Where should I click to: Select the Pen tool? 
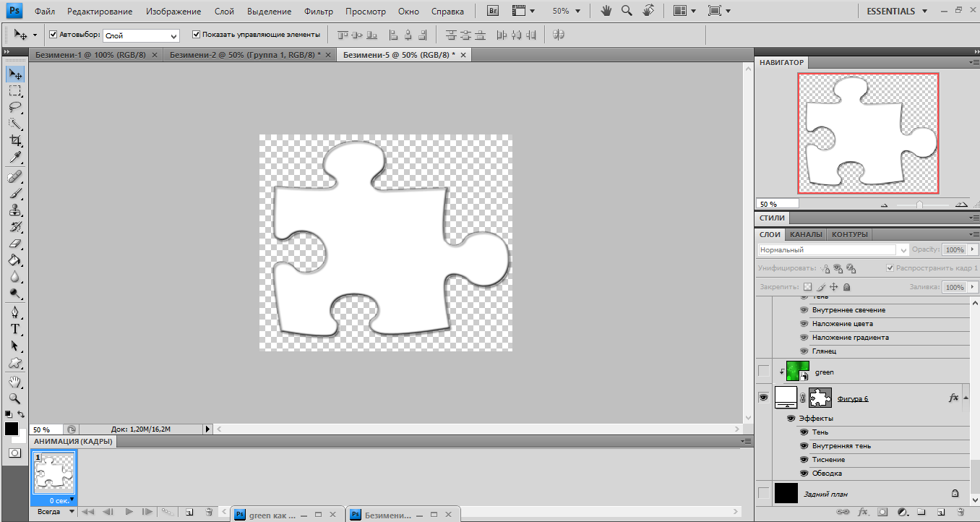pos(15,312)
